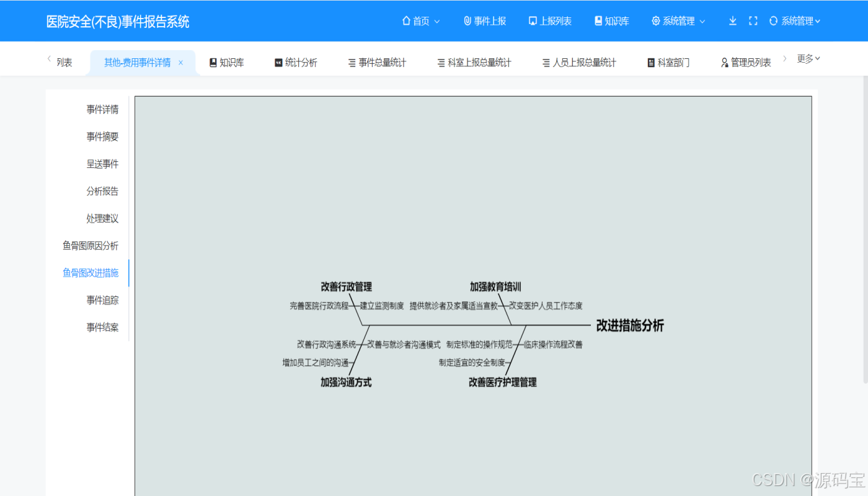The height and width of the screenshot is (496, 868).
Task: Select 事件结案 in the side menu
Action: (102, 327)
